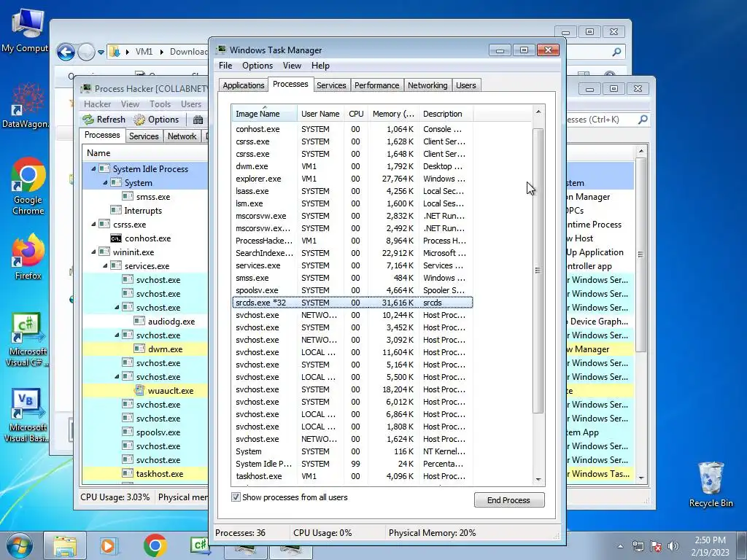This screenshot has height=560, width=747.
Task: Select ProcessHacker process row in Task Manager
Action: 352,241
